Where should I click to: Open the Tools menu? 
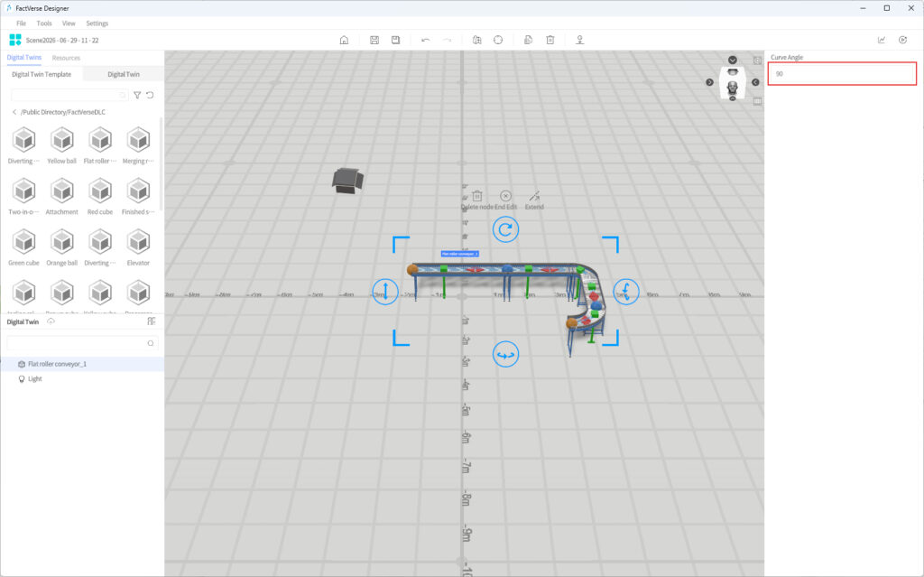(x=44, y=23)
